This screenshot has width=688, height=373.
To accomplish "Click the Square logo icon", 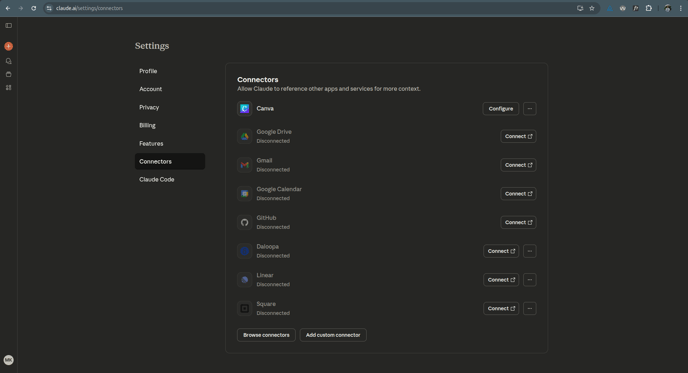I will 244,308.
